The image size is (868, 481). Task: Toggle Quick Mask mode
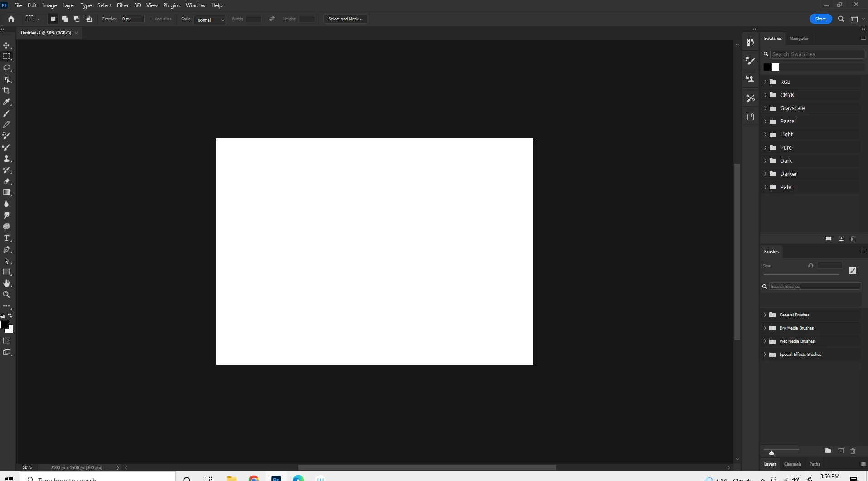pyautogui.click(x=7, y=340)
